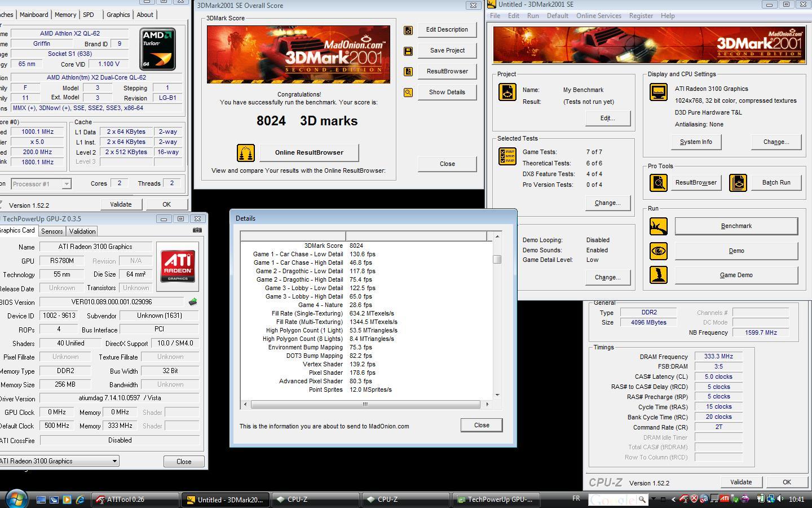
Task: Click the Show Details magnifier icon
Action: [408, 93]
